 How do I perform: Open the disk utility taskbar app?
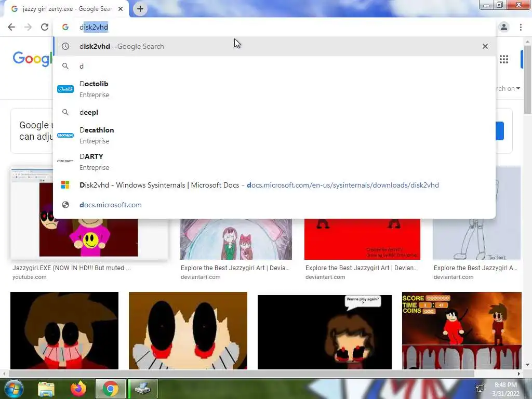[143, 389]
